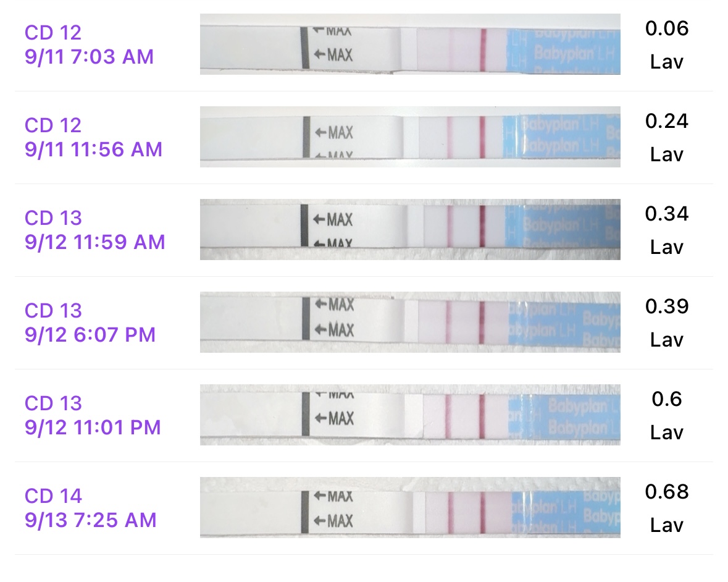Viewport: 728px width, 582px height.
Task: Click the Lav label under 0.68
Action: 667,525
